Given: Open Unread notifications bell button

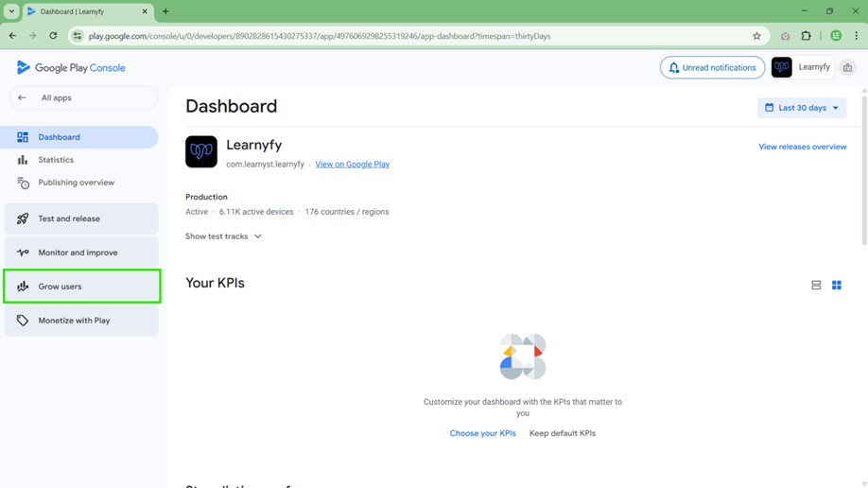Looking at the screenshot, I should click(712, 68).
